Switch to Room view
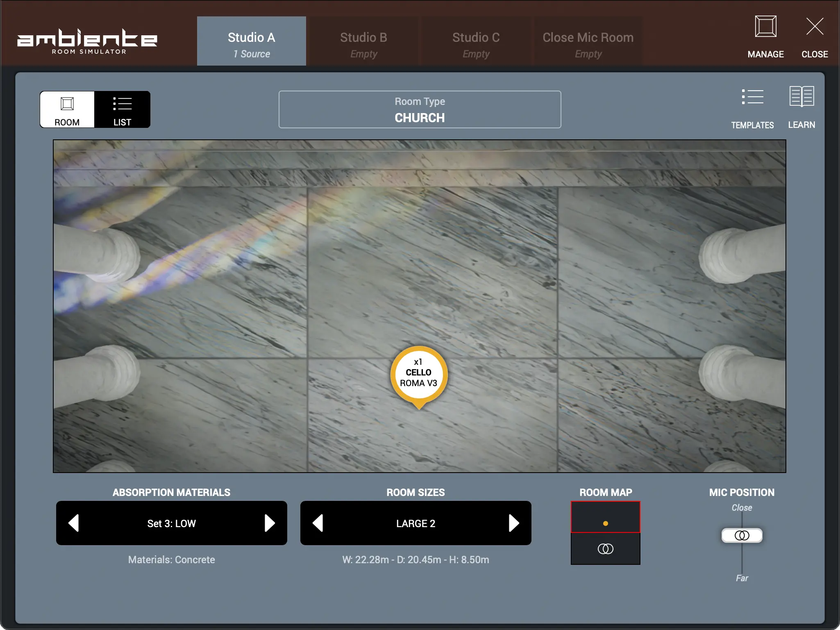 tap(67, 109)
